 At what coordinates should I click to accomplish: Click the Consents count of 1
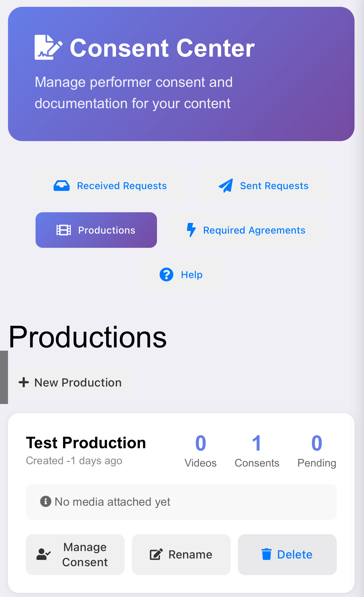[x=257, y=443]
